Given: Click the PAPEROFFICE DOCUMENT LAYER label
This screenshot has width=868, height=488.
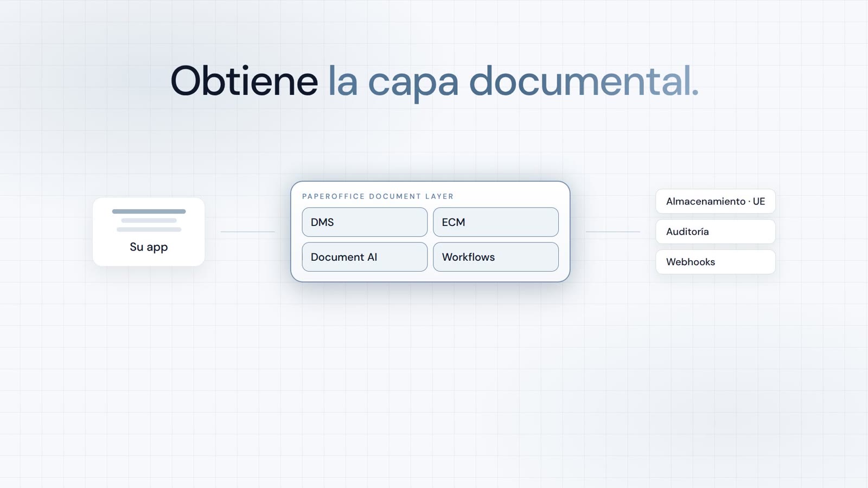Looking at the screenshot, I should [x=378, y=196].
